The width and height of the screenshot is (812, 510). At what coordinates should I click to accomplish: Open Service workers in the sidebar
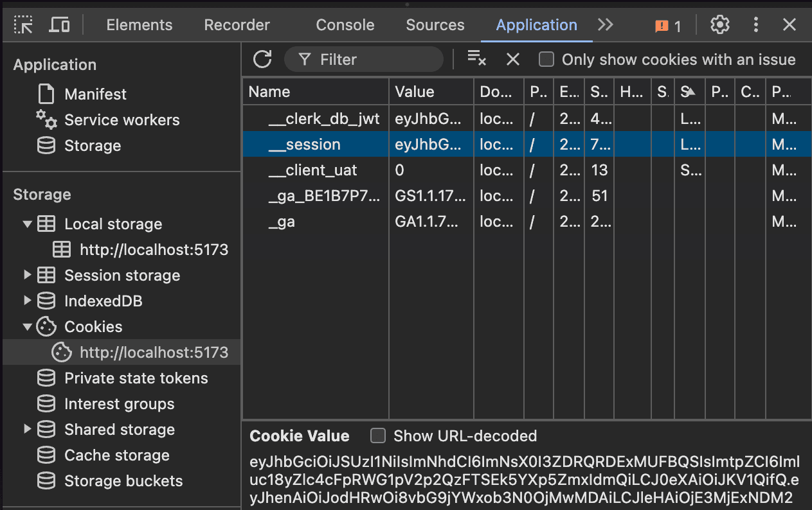tap(122, 120)
